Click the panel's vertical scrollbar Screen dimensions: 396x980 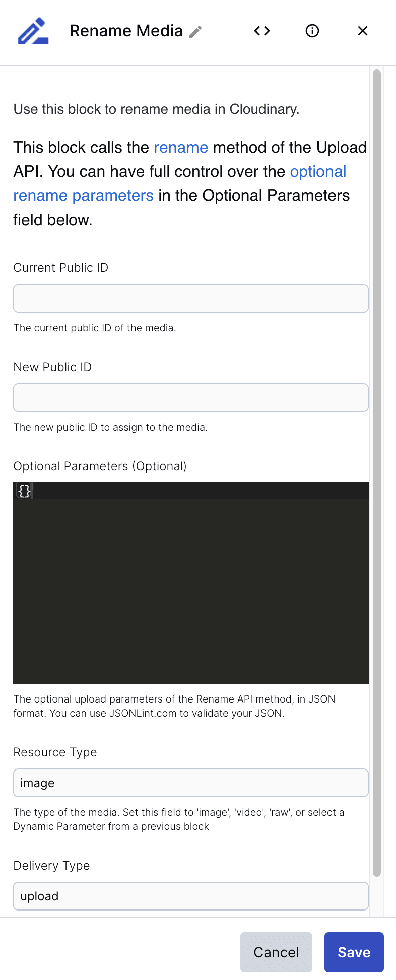coord(377,473)
